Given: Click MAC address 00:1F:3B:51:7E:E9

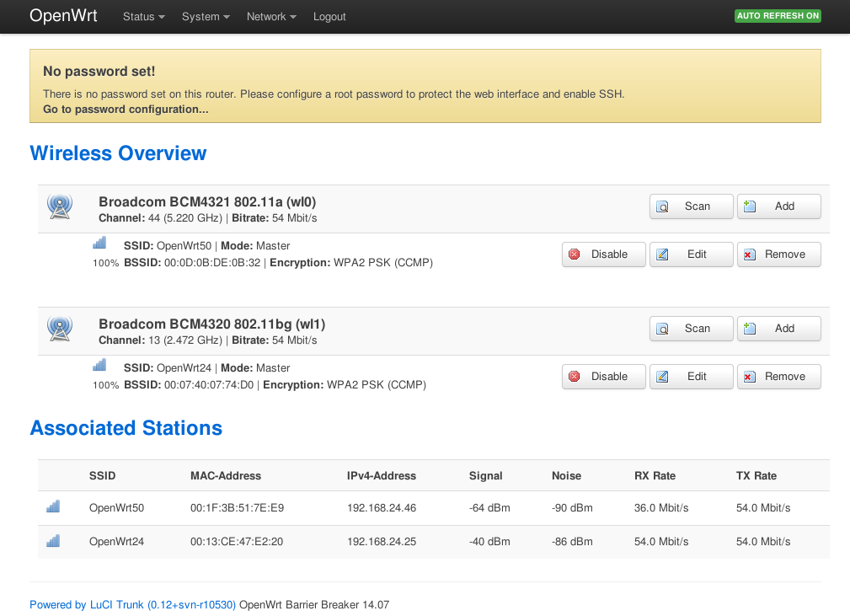Looking at the screenshot, I should click(x=237, y=508).
